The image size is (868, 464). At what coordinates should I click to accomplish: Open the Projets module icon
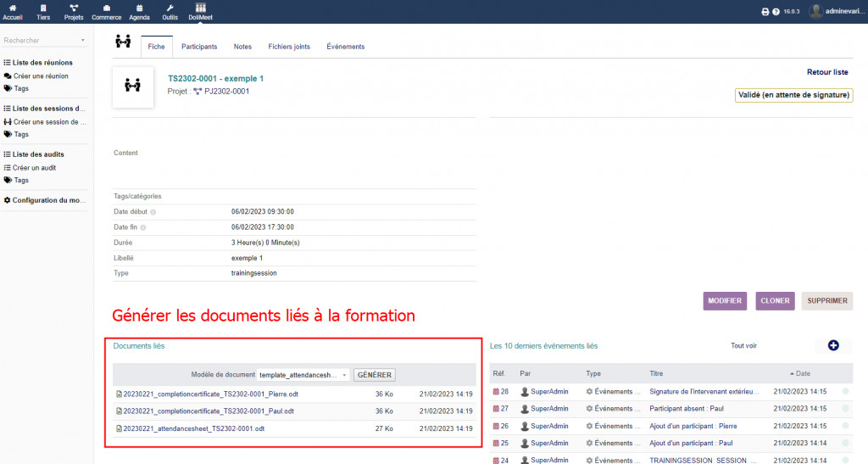[x=74, y=8]
